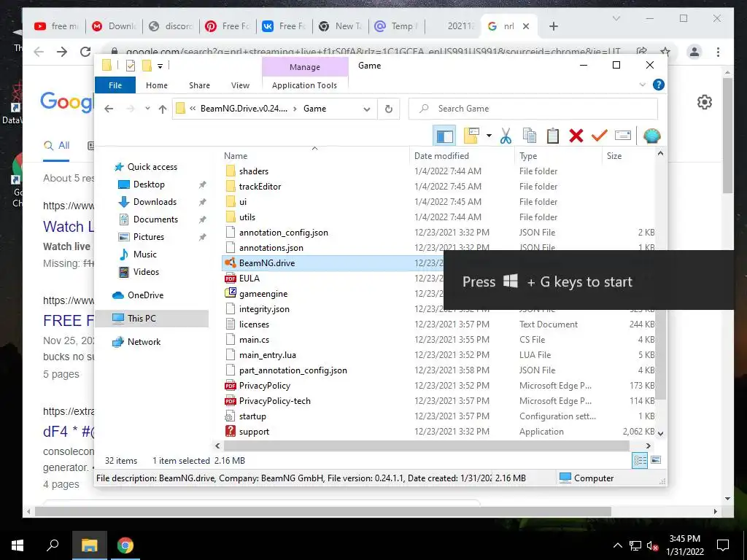Open Chrome tab search chevron
747x560 pixels.
click(616, 18)
